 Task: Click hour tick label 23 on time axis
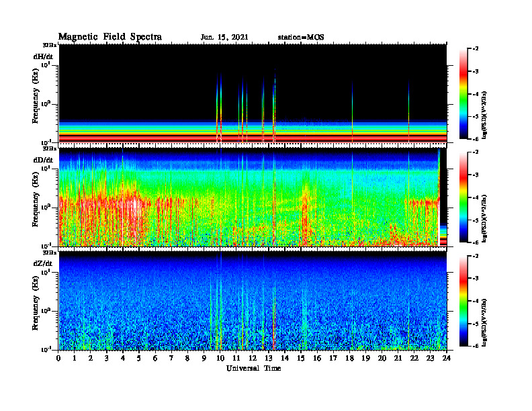pos(430,358)
